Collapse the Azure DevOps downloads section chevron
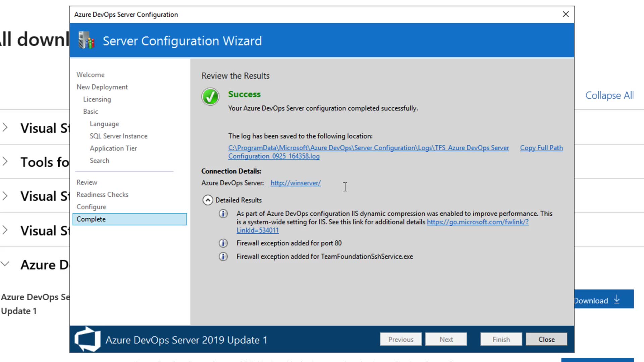Screen dimensions: 644x362 5,264
